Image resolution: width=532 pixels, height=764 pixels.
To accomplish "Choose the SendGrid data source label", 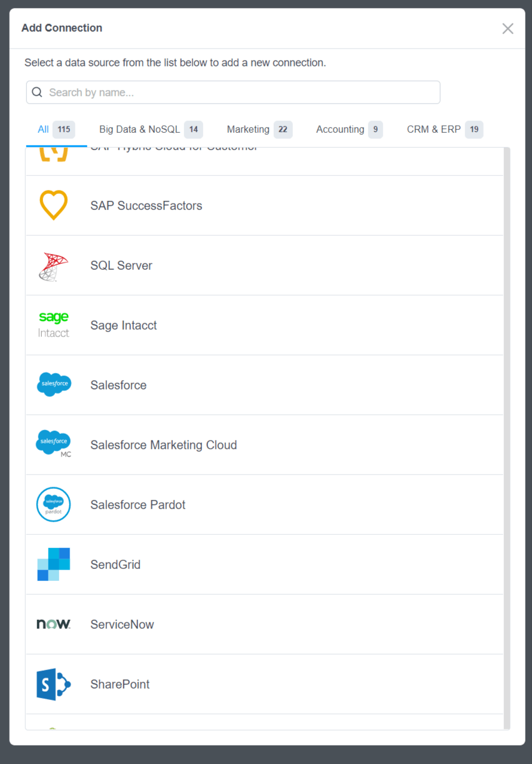I will pos(115,565).
